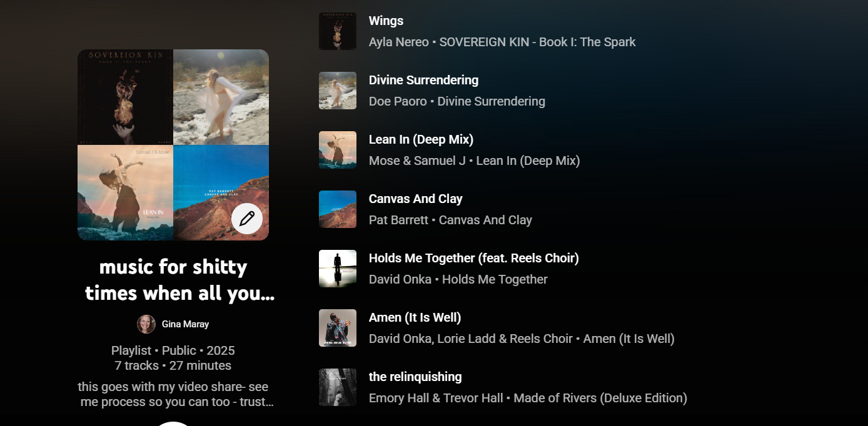This screenshot has height=426, width=868.
Task: Open SOVEREIGN KIN - Book I album link
Action: 537,42
